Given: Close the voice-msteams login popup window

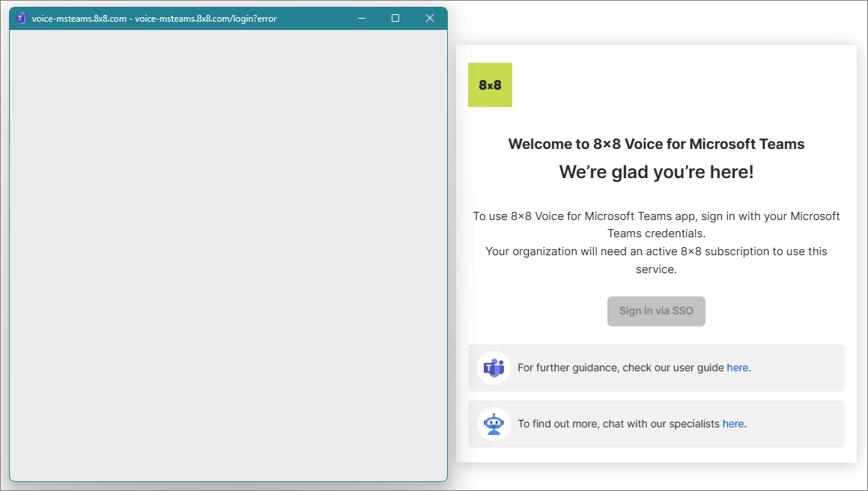Looking at the screenshot, I should coord(430,18).
